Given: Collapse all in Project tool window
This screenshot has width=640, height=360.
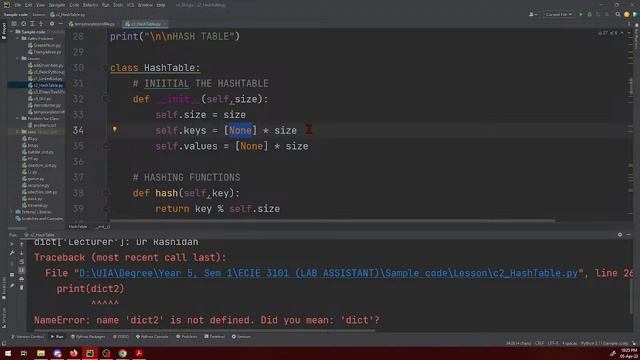Looking at the screenshot, I should (41, 24).
